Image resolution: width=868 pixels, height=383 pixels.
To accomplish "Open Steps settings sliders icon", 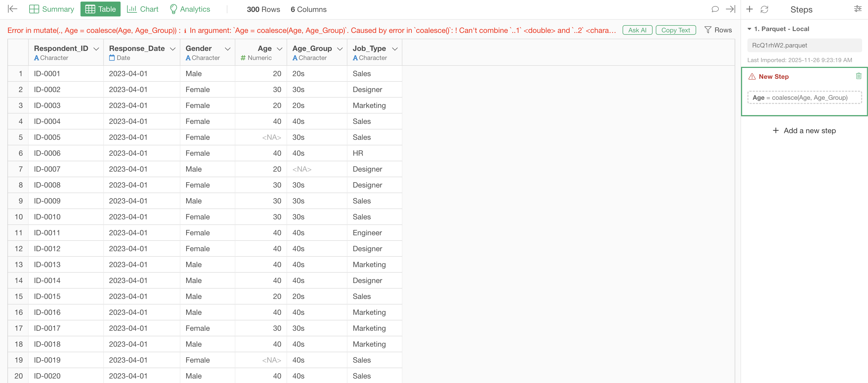I will coord(858,9).
